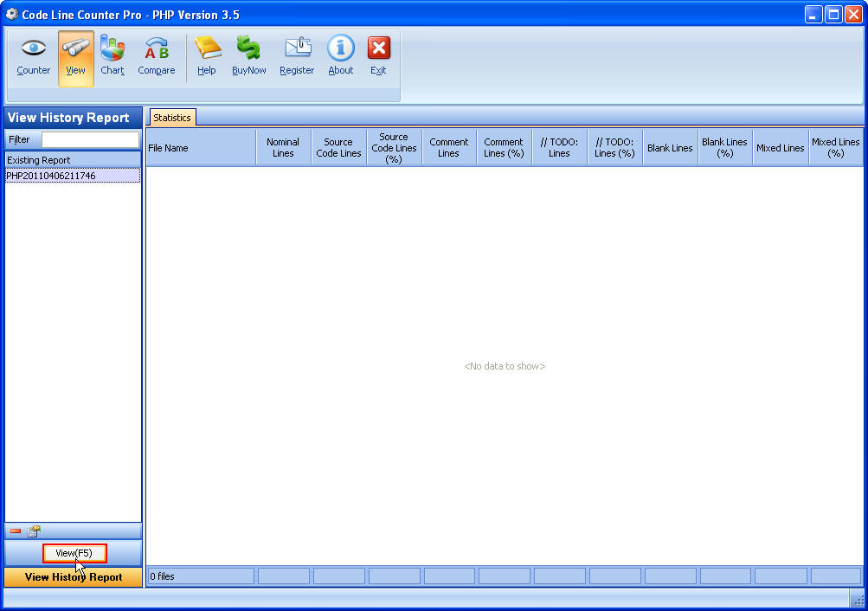This screenshot has width=868, height=611.
Task: Switch to the Statistics tab
Action: pos(172,117)
